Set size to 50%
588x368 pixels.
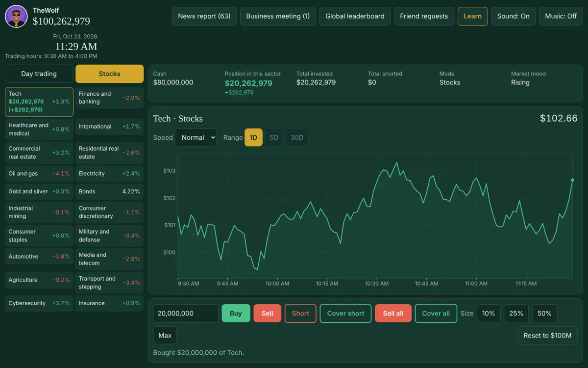tap(544, 314)
